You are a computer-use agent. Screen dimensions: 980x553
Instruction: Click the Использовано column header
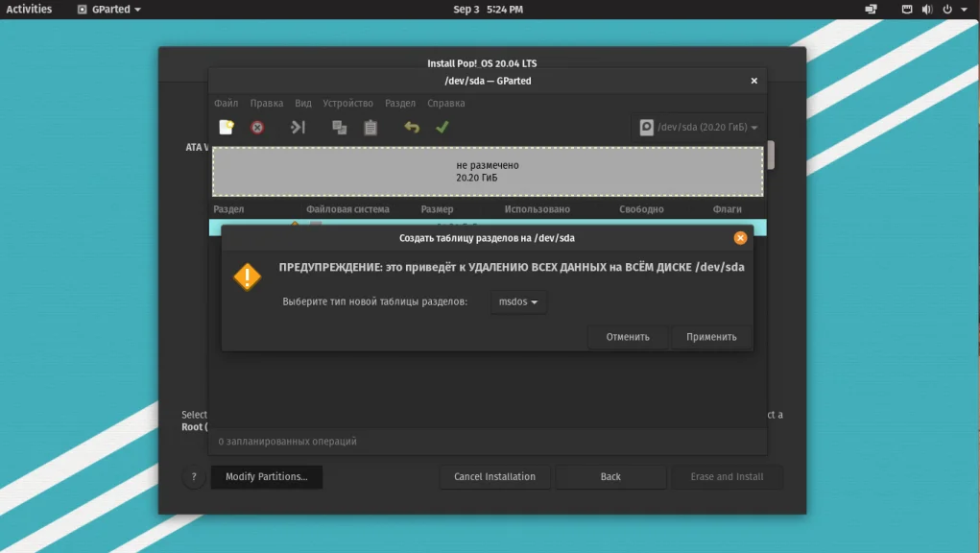(537, 209)
